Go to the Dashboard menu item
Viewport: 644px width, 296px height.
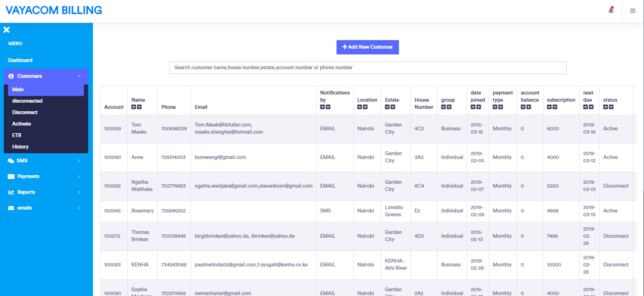point(20,60)
